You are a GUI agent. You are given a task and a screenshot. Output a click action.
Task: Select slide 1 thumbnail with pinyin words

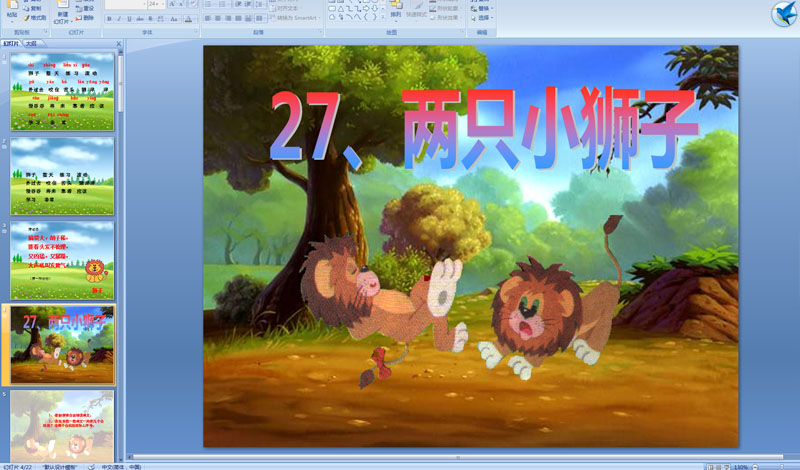coord(62,91)
